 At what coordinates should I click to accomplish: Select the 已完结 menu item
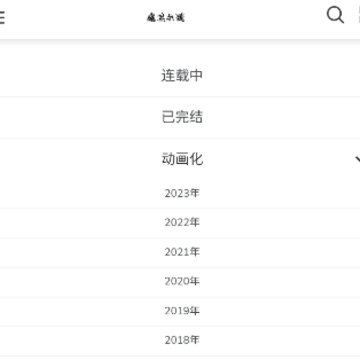tap(182, 117)
